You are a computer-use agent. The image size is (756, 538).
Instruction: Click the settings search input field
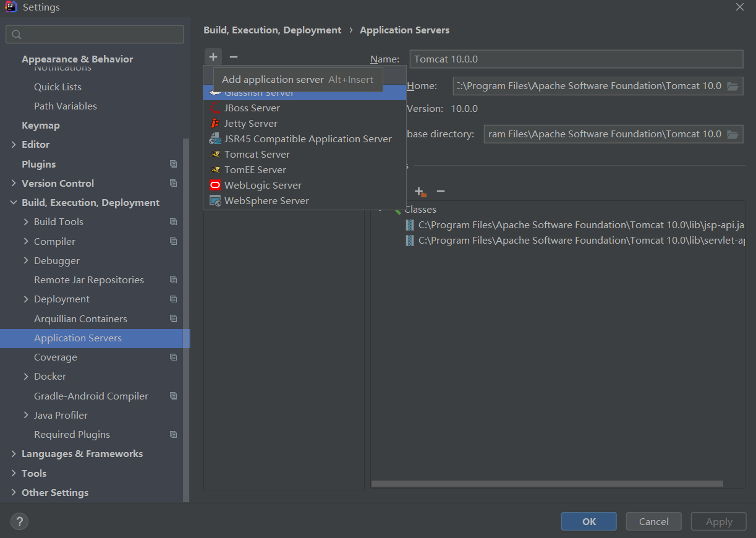[x=95, y=35]
